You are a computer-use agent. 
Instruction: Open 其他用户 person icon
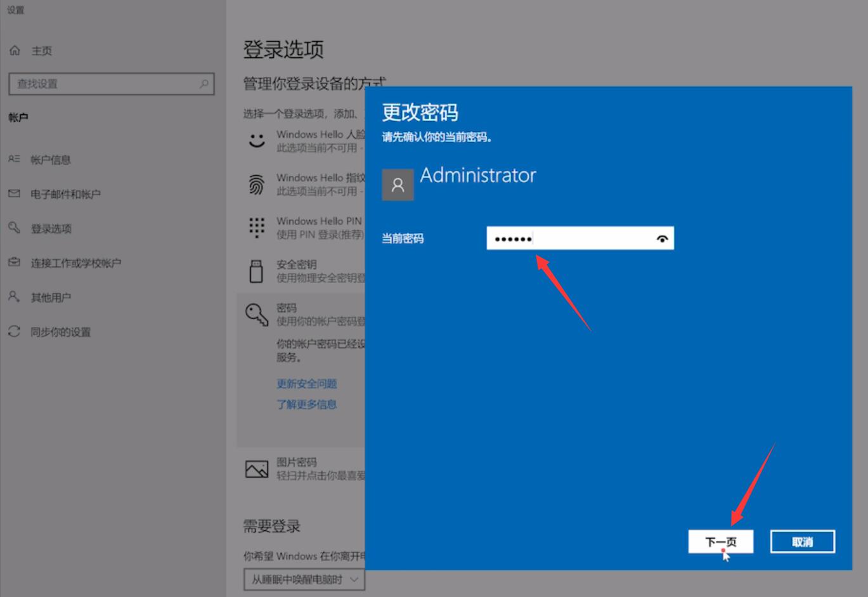[x=14, y=296]
